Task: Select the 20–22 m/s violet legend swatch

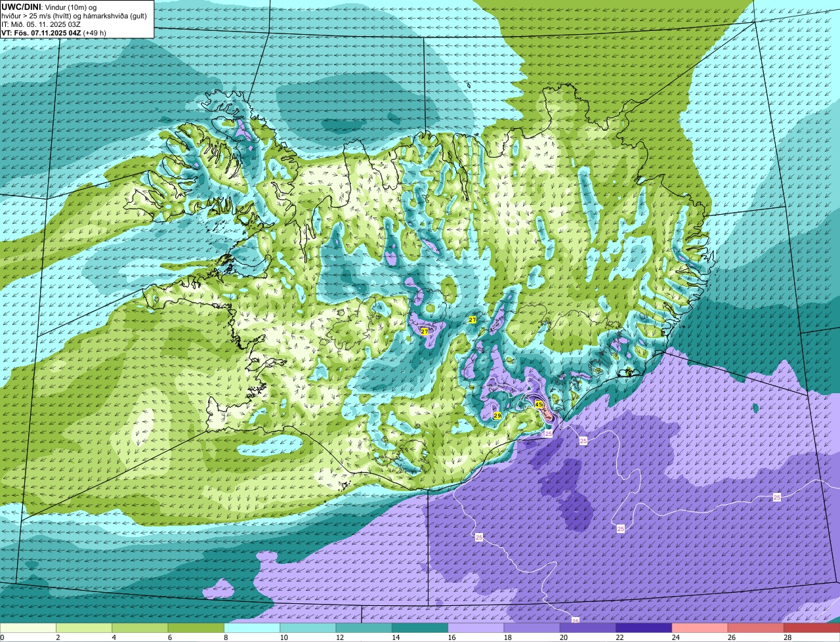Action: 588,628
